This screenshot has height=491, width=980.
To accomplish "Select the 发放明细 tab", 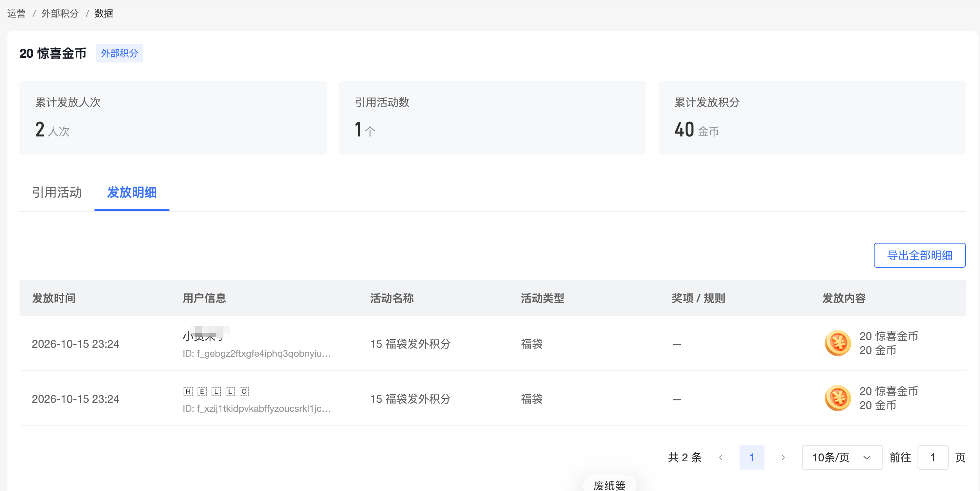I will [x=132, y=192].
